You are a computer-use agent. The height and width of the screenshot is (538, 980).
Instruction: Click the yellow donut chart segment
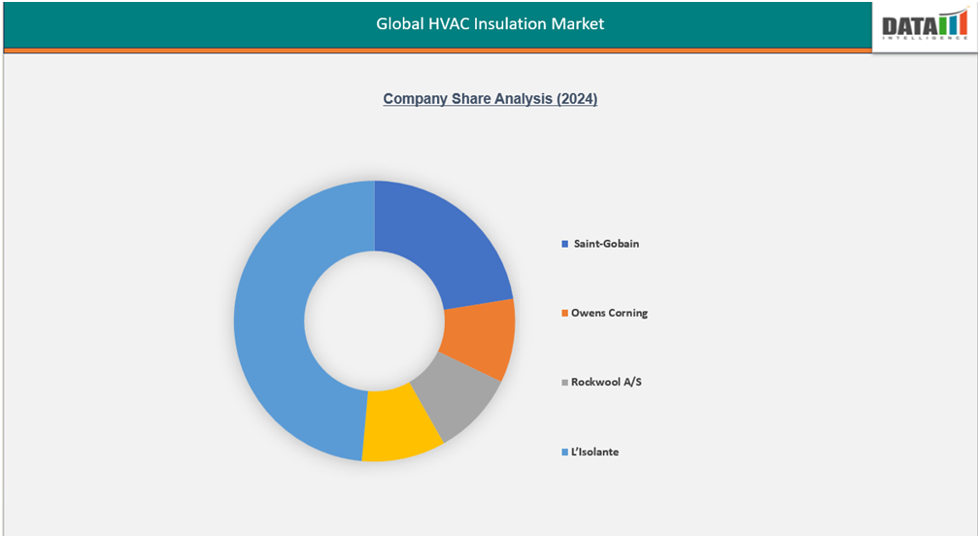(x=397, y=425)
